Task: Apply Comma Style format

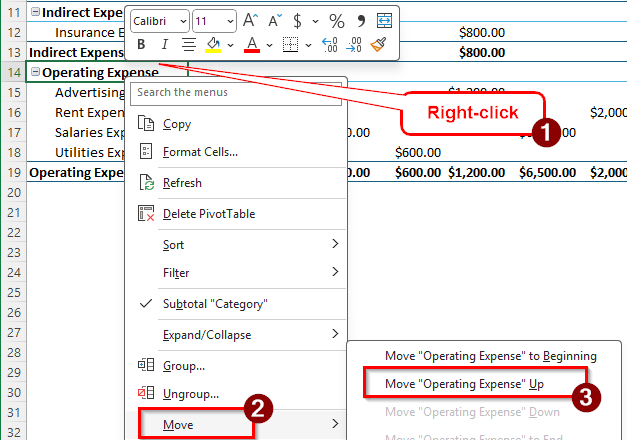Action: pyautogui.click(x=361, y=21)
